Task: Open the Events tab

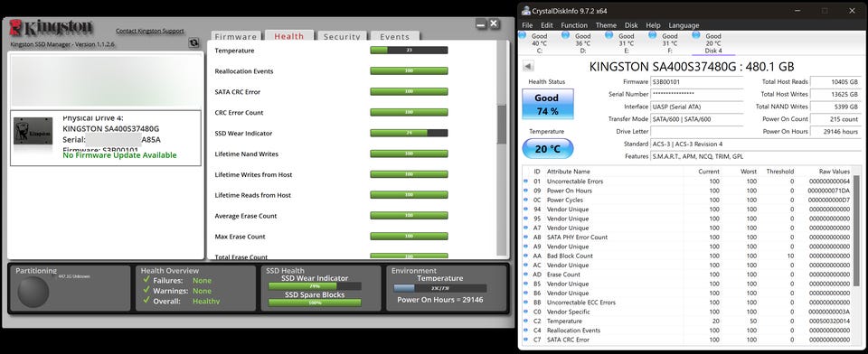Action: 395,36
